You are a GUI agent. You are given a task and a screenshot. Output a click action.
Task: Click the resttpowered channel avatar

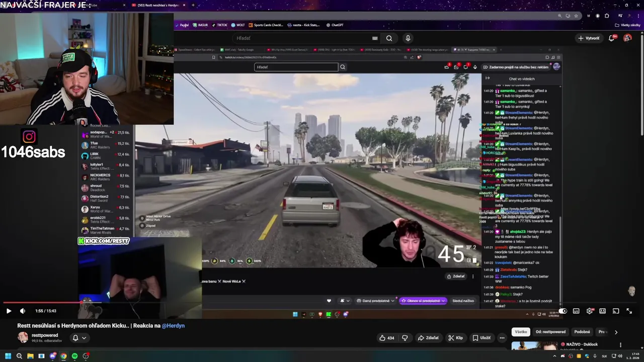23,337
